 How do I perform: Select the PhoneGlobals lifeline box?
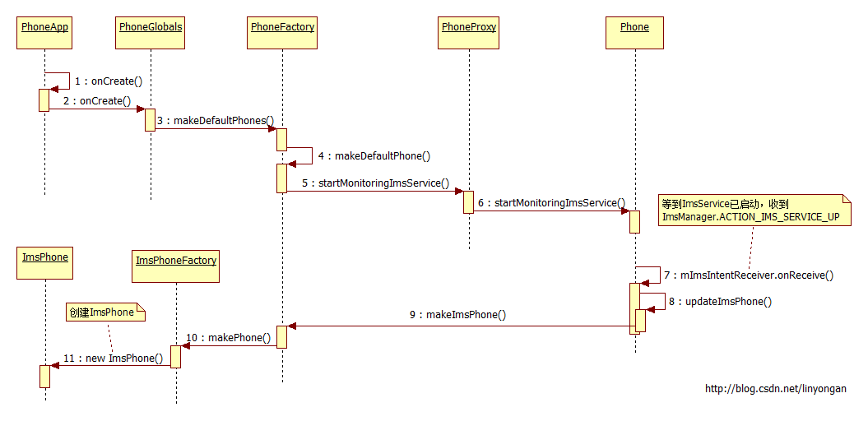pyautogui.click(x=151, y=33)
